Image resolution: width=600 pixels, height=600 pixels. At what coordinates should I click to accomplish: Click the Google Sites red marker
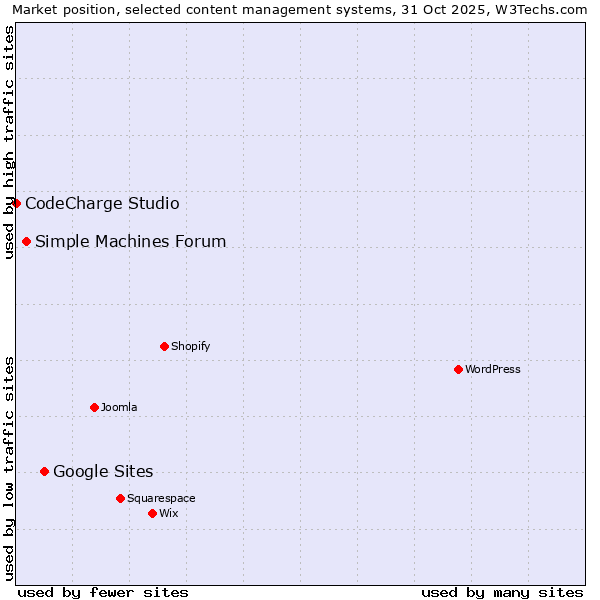pos(44,471)
